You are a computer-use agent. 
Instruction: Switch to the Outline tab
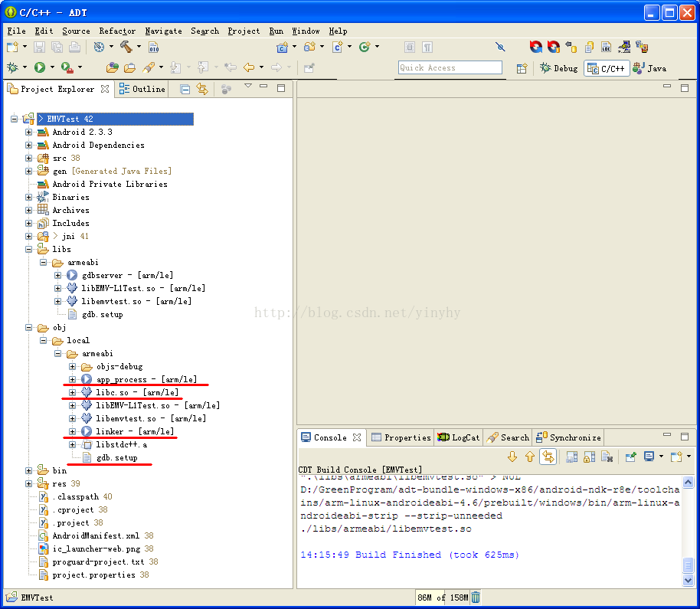(142, 89)
